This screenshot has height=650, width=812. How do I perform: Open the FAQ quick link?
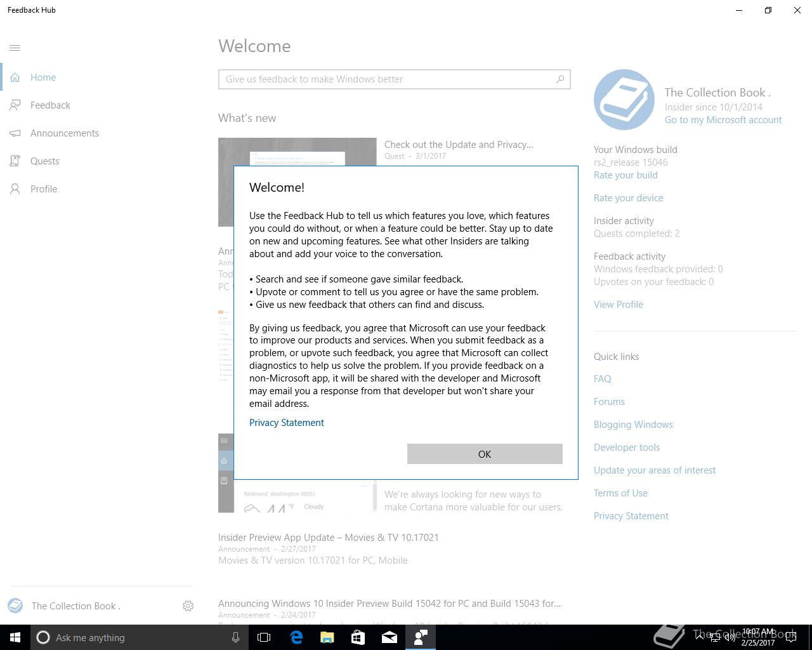[603, 379]
